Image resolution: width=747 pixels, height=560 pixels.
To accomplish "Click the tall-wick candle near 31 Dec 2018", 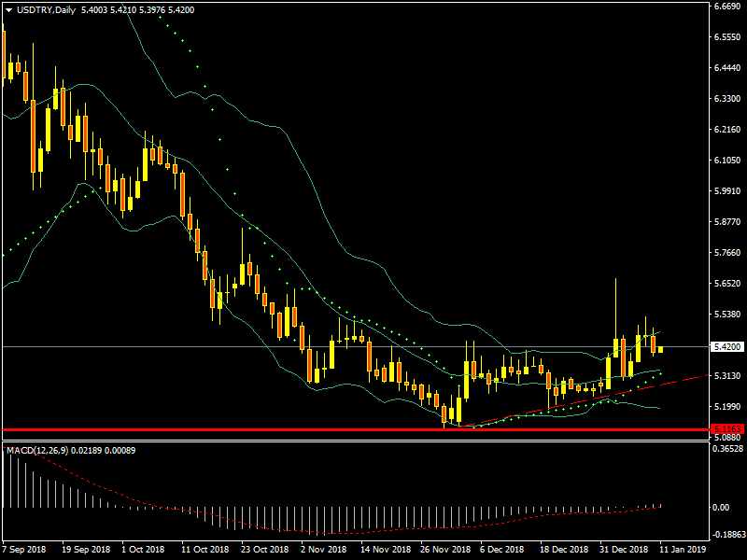I will 616,347.
